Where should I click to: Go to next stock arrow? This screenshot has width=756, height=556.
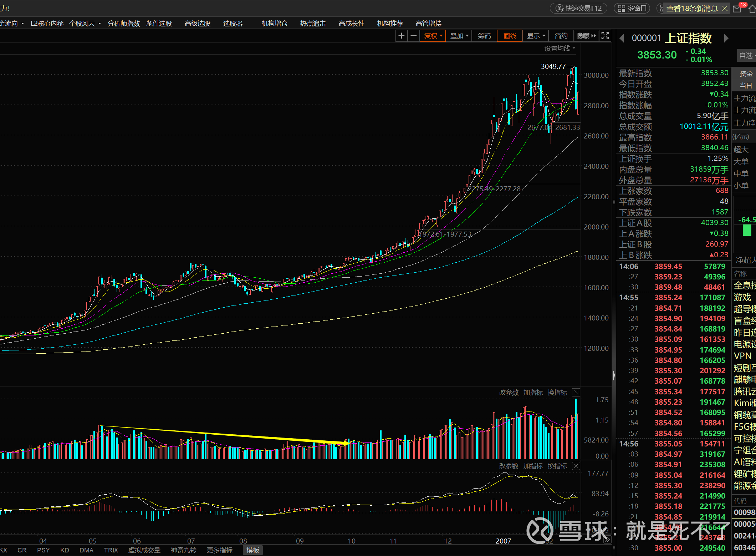click(726, 38)
